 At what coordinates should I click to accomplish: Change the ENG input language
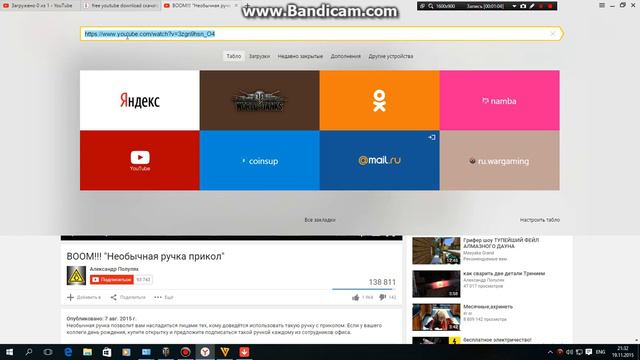tap(600, 352)
